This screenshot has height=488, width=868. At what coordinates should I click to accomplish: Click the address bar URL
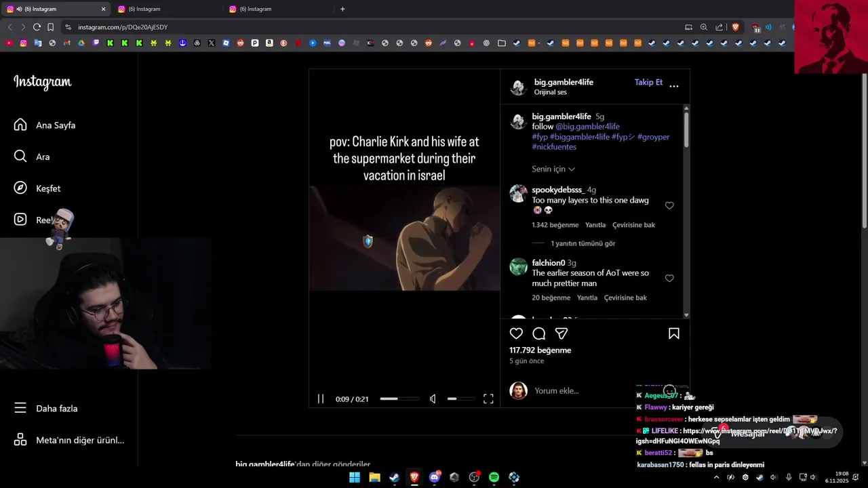coord(123,27)
